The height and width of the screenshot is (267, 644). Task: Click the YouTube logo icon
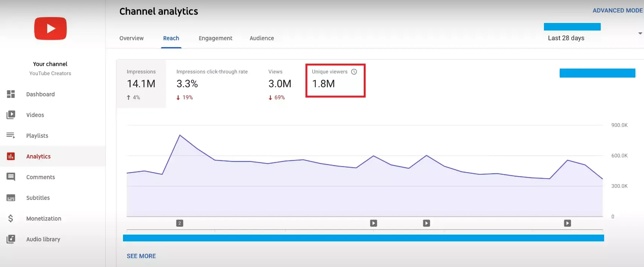point(50,29)
